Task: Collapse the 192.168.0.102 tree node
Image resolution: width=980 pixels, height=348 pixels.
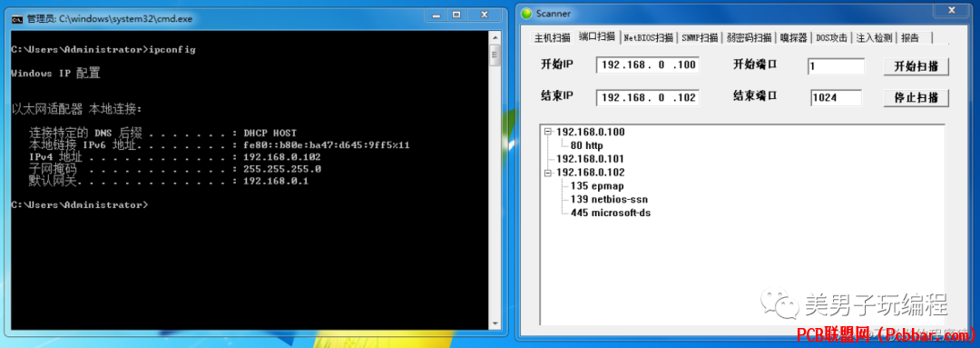Action: pos(548,173)
